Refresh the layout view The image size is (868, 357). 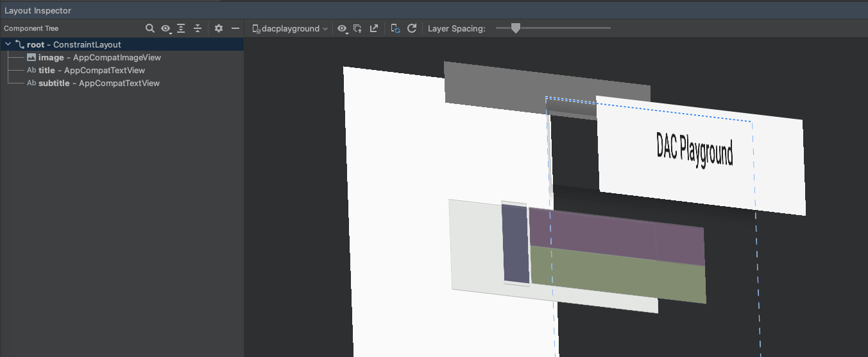[x=412, y=28]
